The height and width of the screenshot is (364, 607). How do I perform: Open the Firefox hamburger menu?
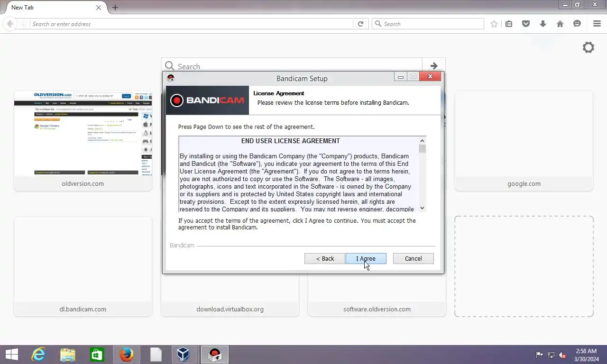pyautogui.click(x=597, y=24)
